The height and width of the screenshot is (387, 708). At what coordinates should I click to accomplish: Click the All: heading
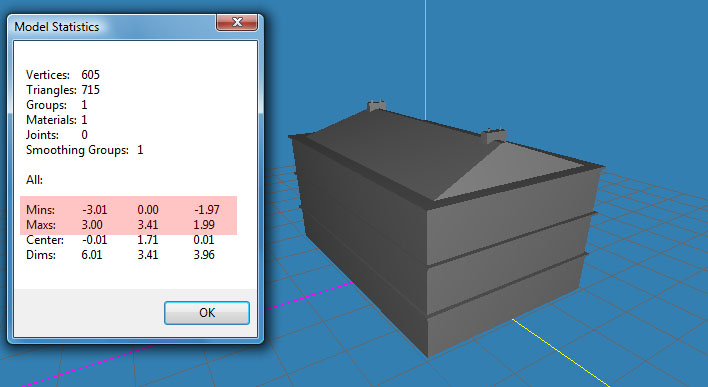[x=34, y=180]
